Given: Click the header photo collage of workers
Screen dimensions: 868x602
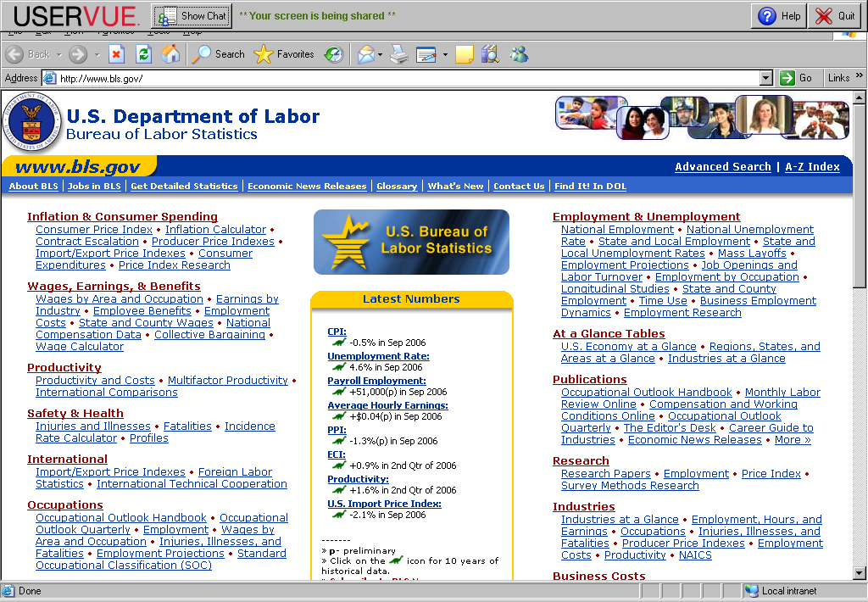Looking at the screenshot, I should 702,117.
